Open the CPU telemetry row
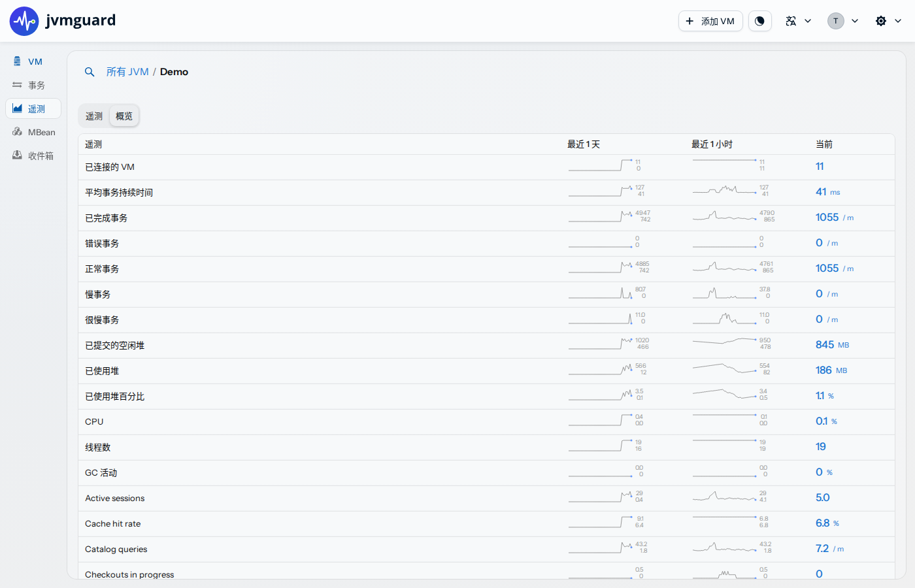Screen dimensions: 915x588 (x=487, y=422)
